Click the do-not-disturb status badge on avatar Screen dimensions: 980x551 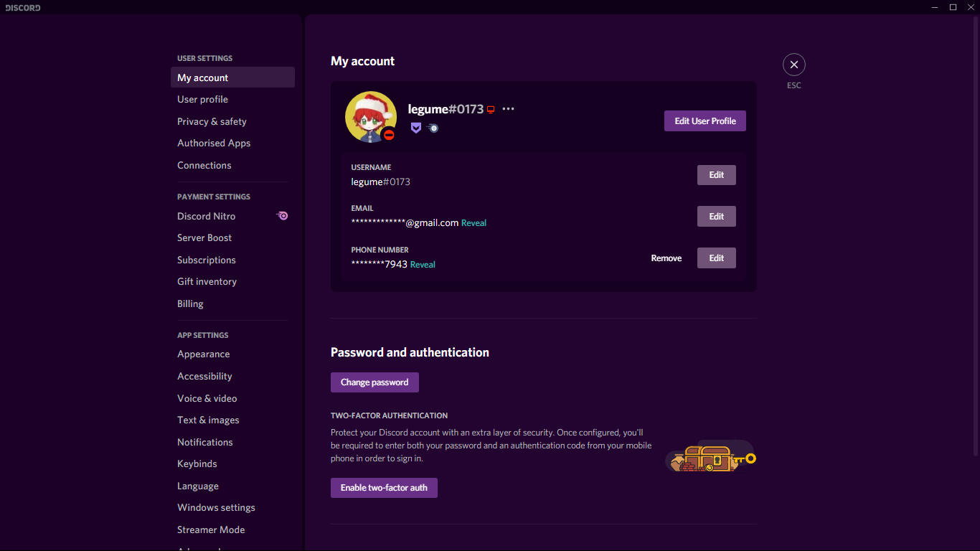[x=389, y=135]
